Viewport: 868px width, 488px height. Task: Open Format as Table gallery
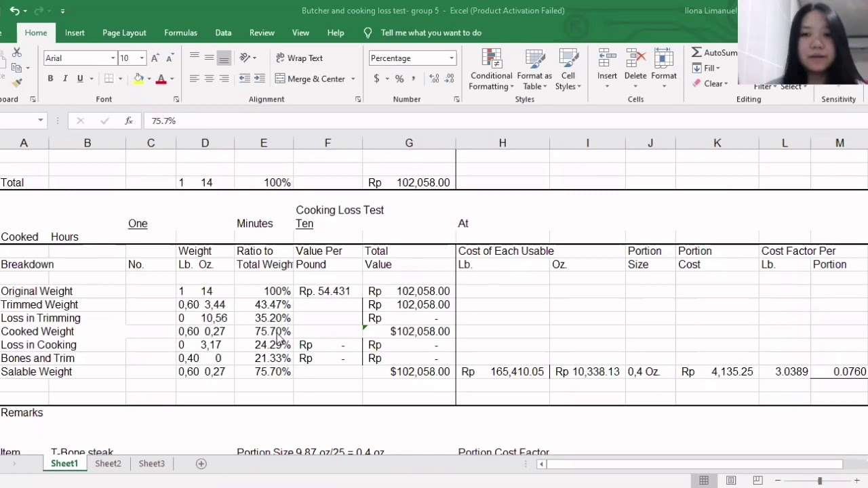pyautogui.click(x=534, y=69)
